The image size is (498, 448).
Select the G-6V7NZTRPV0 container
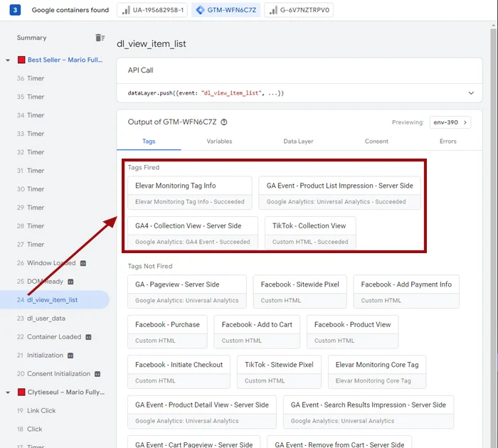pos(299,10)
